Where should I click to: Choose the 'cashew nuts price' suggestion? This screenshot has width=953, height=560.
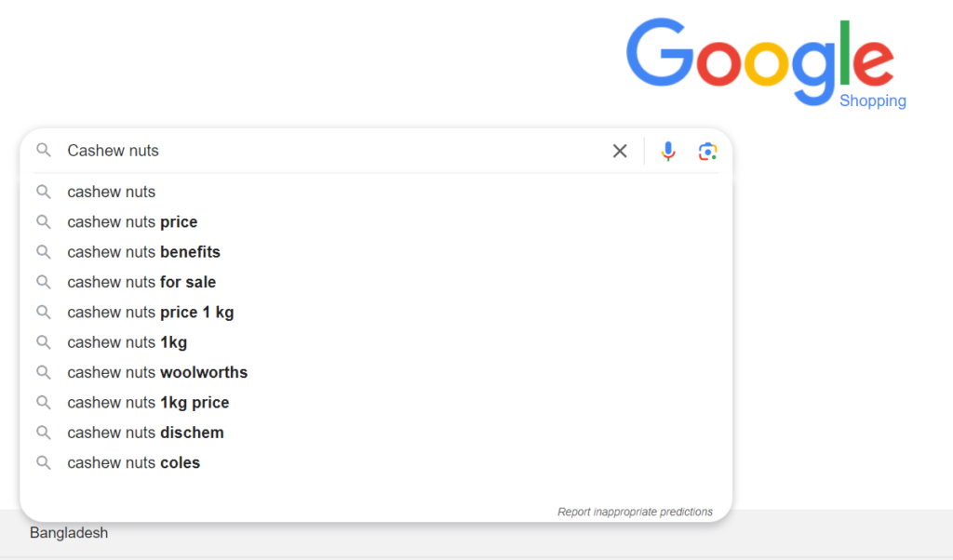tap(376, 222)
